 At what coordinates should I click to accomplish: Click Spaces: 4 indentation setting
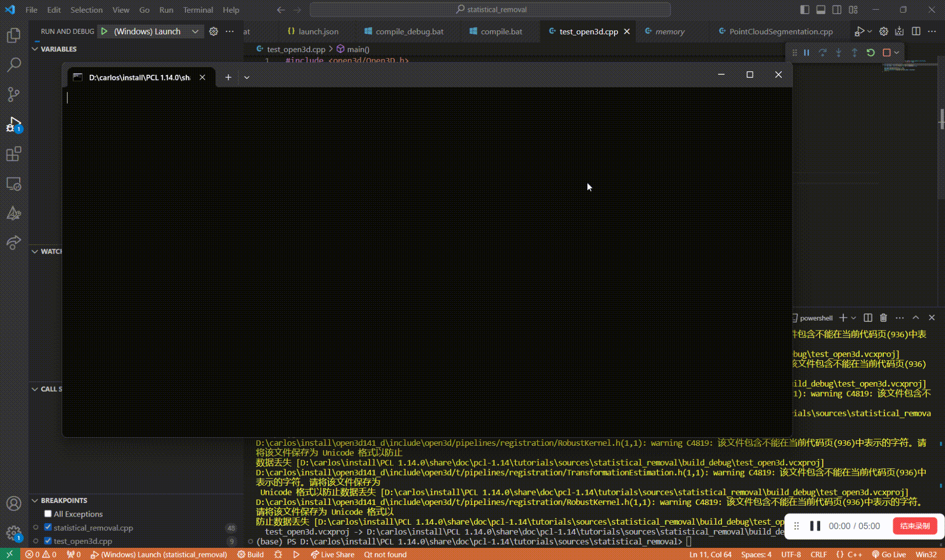(756, 554)
